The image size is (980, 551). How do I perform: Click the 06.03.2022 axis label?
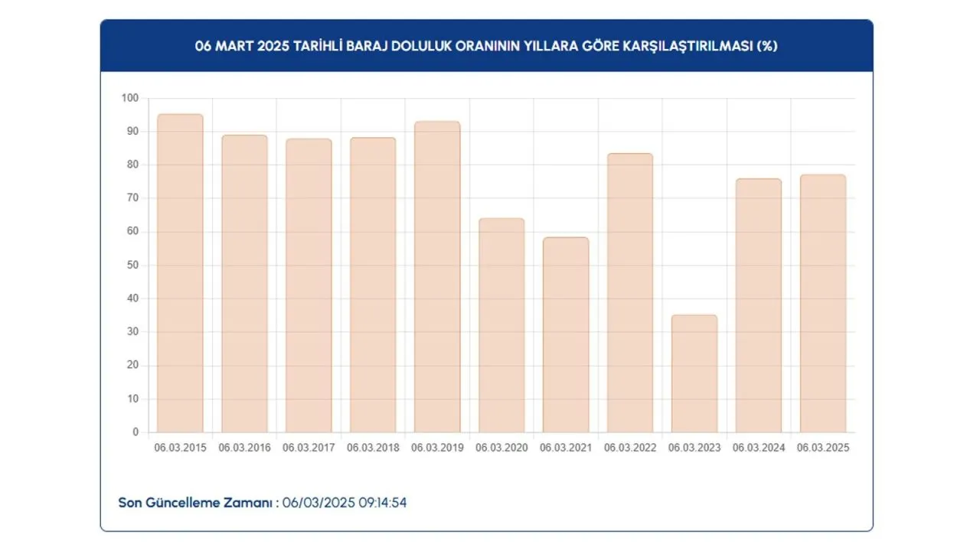click(630, 448)
